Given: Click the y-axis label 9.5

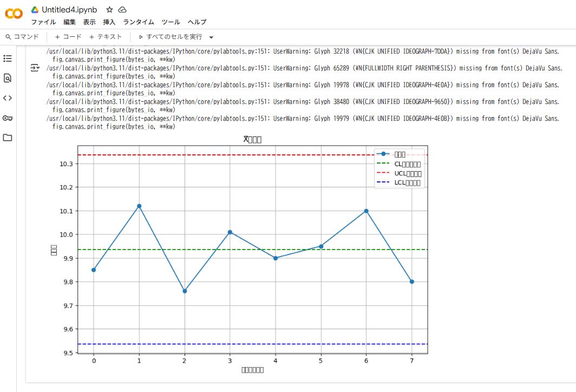Looking at the screenshot, I should (68, 353).
